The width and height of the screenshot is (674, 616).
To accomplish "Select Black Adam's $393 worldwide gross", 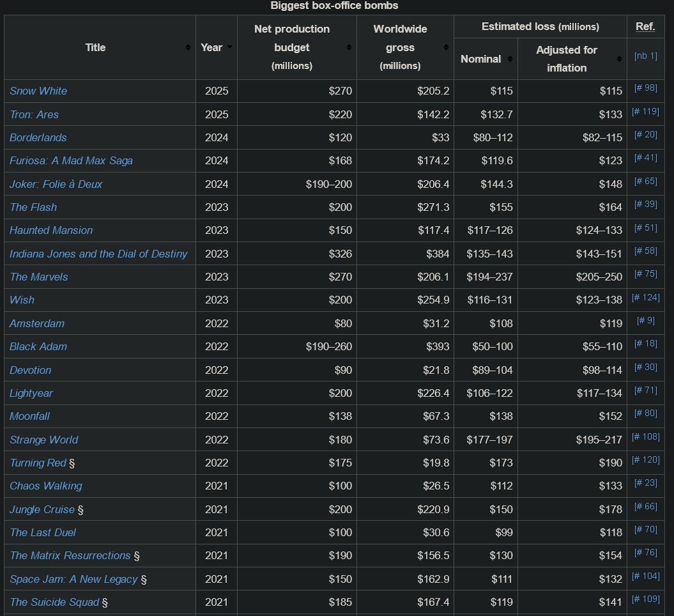I will (405, 346).
